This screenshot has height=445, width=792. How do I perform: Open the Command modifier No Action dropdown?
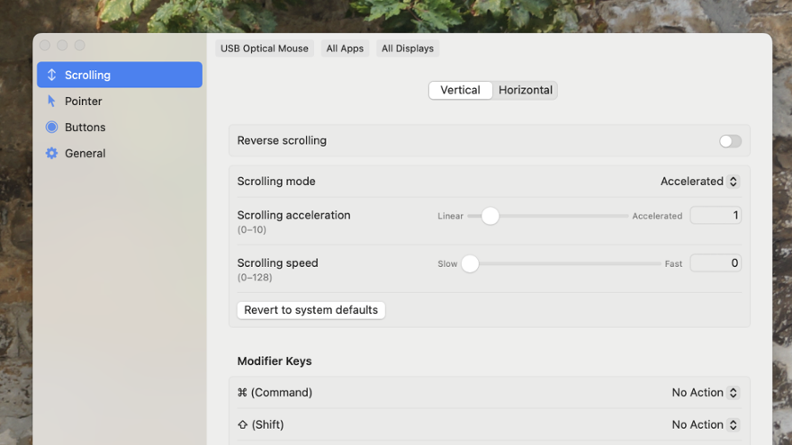705,393
